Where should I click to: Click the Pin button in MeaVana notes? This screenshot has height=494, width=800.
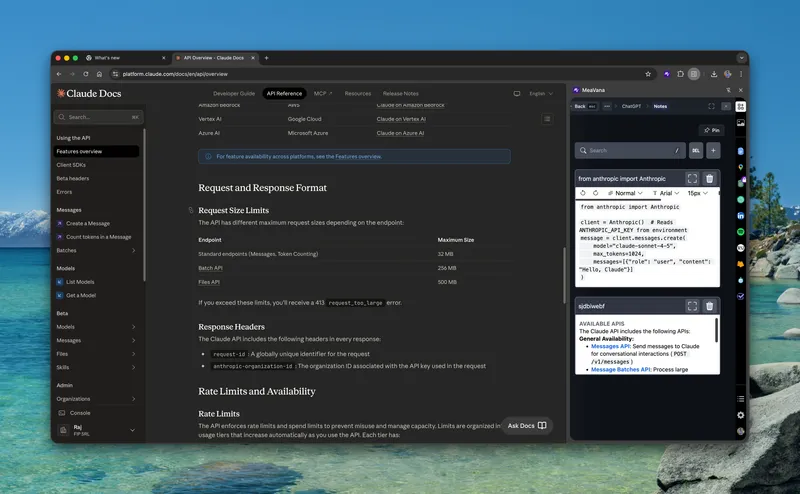point(712,130)
